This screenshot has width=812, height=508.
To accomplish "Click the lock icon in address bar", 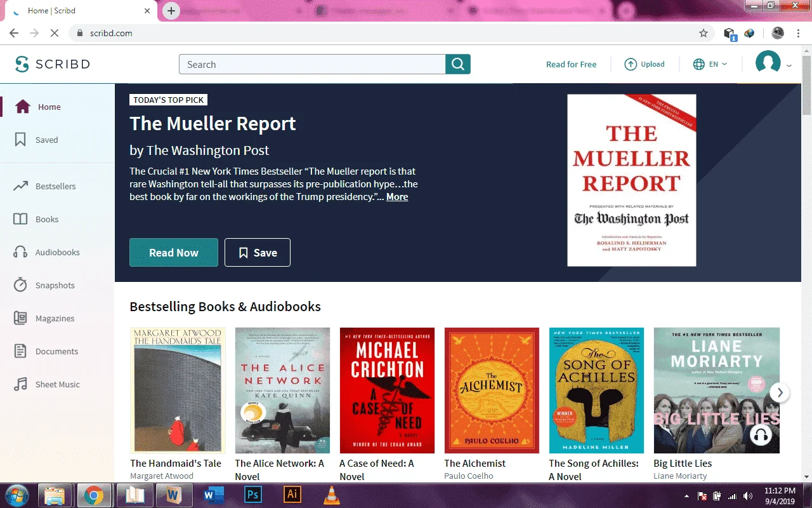I will click(80, 33).
